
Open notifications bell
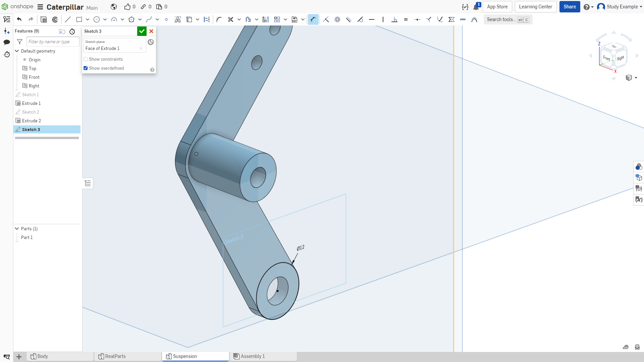click(476, 7)
